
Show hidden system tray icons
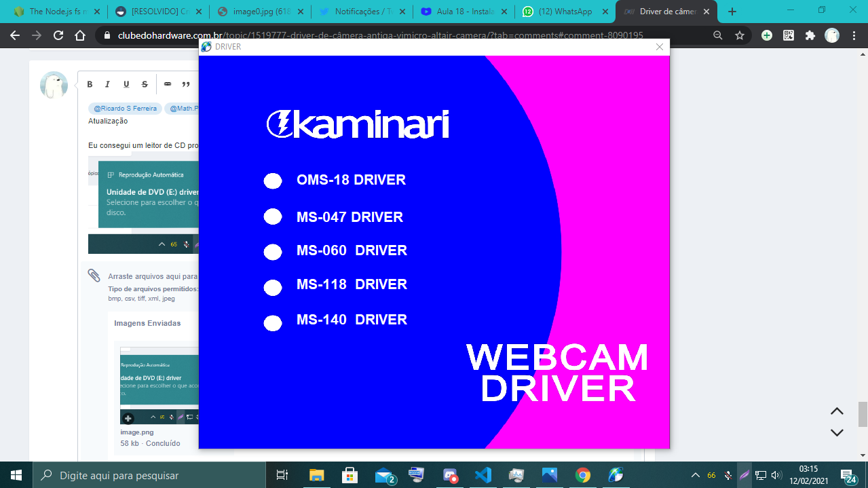tap(695, 475)
